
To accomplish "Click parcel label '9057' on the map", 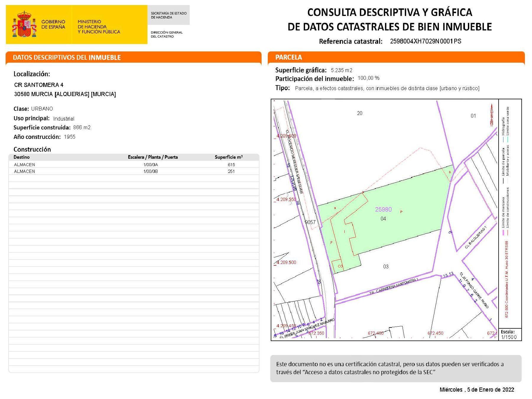I will point(310,222).
